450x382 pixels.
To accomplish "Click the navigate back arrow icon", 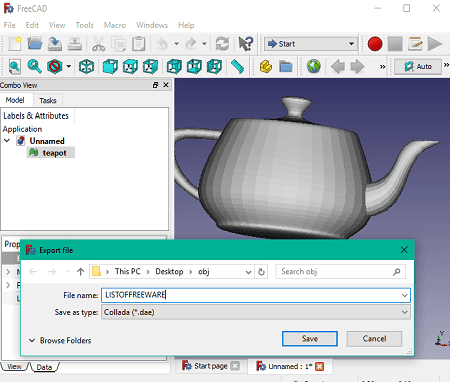I will [x=338, y=66].
